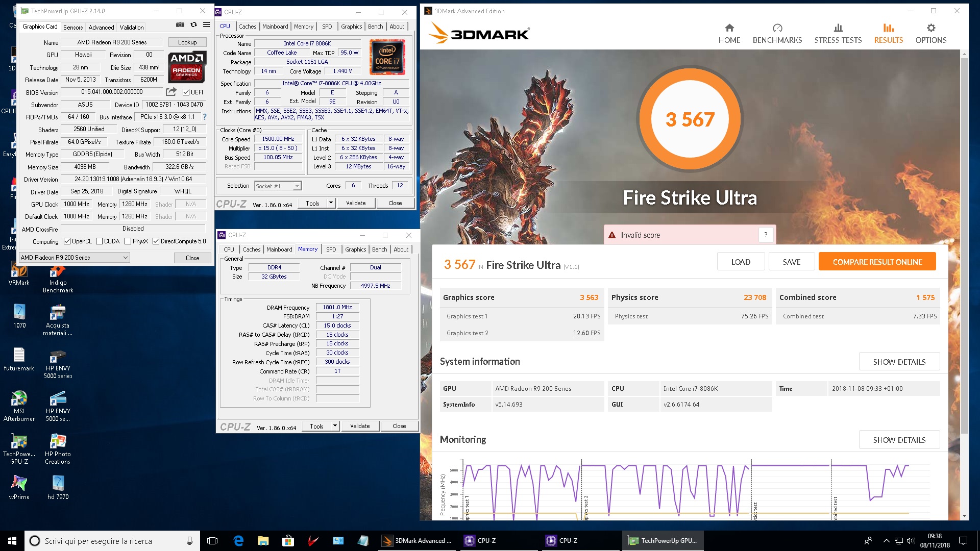
Task: Open TechPowerUp GPU-Z desktop shortcut
Action: 19,449
